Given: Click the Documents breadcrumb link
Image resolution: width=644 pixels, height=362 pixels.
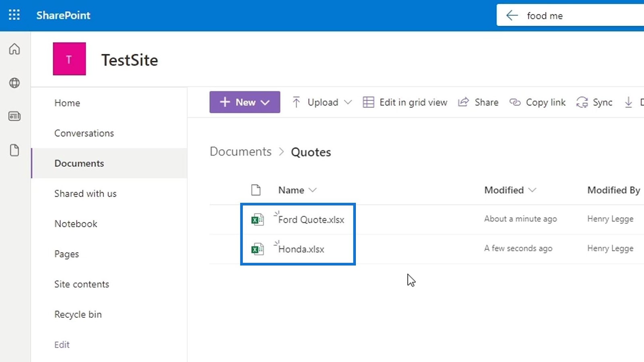Looking at the screenshot, I should click(241, 152).
